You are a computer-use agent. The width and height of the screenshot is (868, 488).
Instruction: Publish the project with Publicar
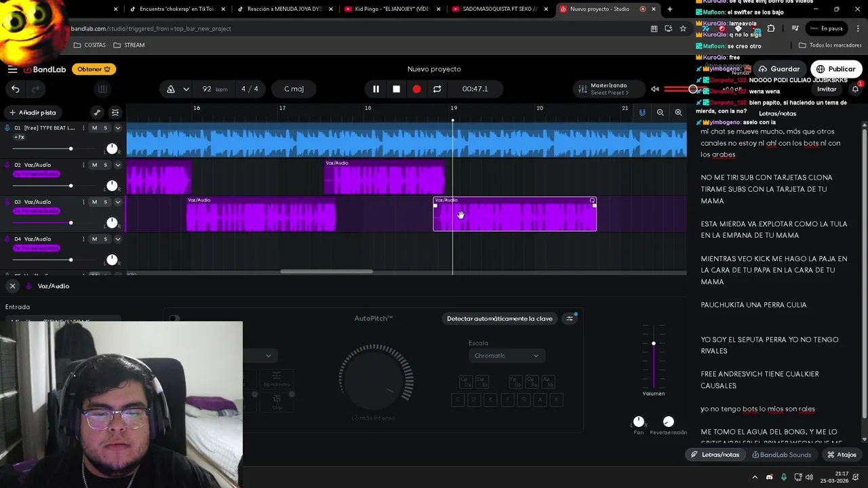tap(835, 69)
